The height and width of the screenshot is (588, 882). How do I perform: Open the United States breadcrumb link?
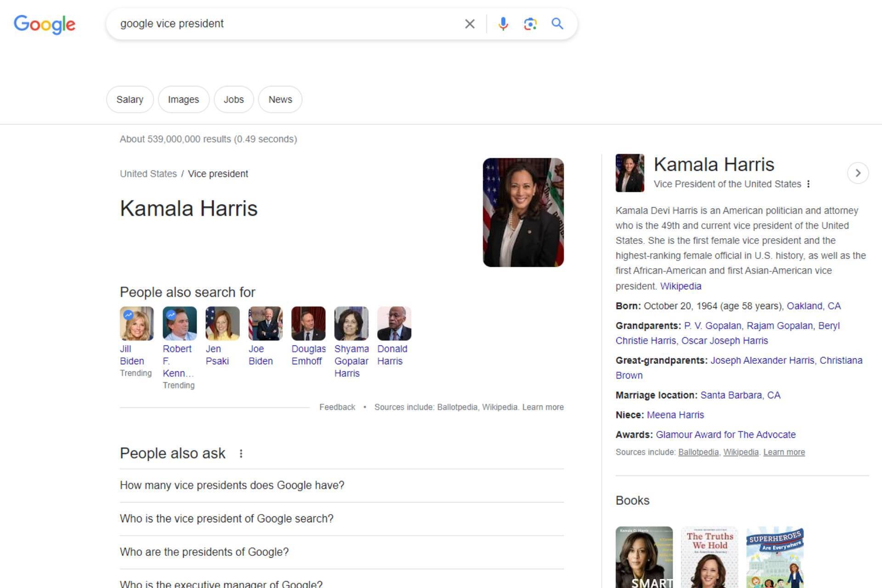tap(148, 174)
